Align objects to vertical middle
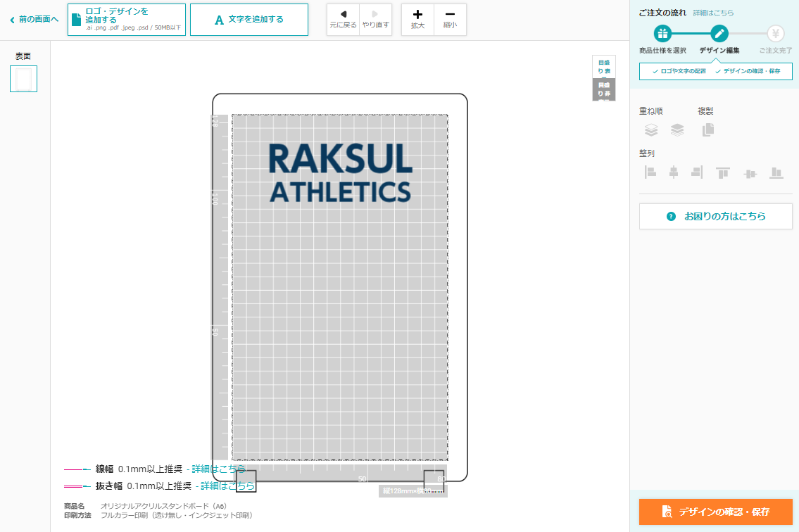The height and width of the screenshot is (532, 799). tap(750, 174)
